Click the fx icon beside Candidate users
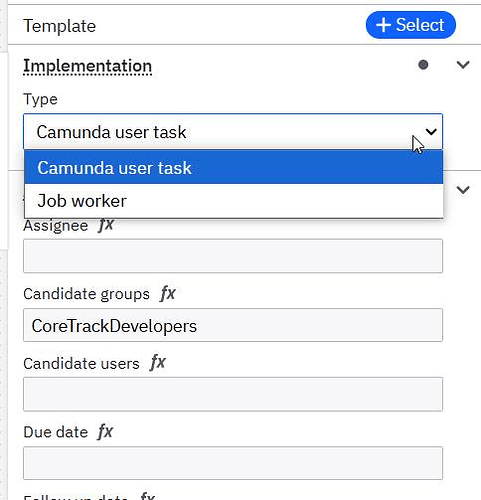Image resolution: width=481 pixels, height=500 pixels. click(158, 363)
